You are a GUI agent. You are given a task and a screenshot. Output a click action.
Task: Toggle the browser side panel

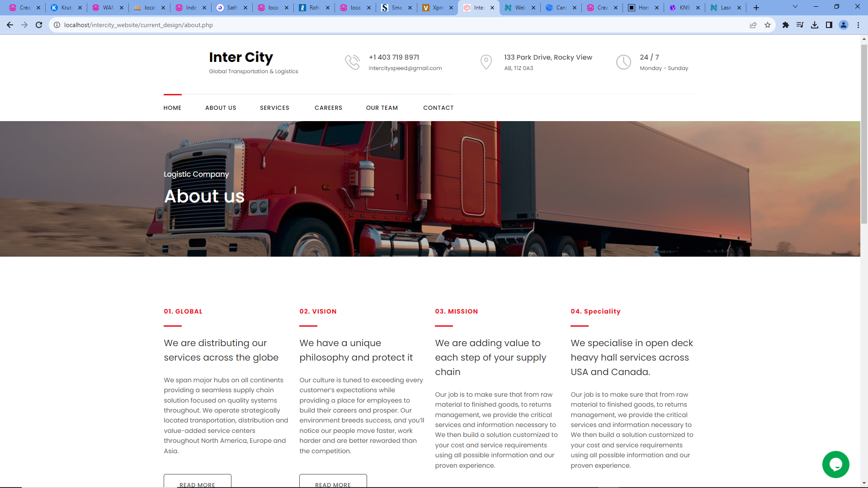pos(829,25)
